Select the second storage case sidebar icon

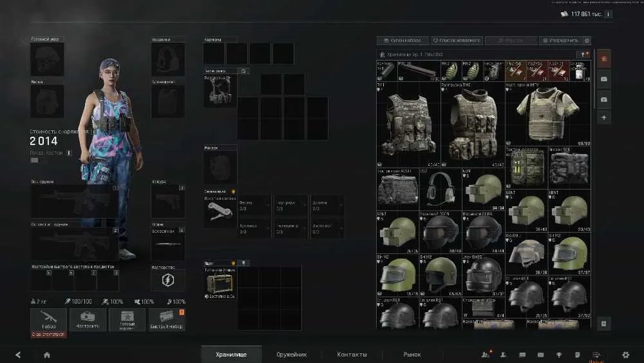click(x=604, y=79)
